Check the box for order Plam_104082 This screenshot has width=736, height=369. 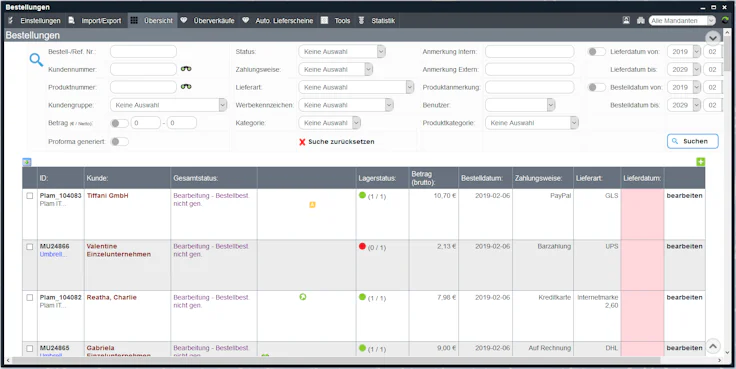click(x=30, y=298)
